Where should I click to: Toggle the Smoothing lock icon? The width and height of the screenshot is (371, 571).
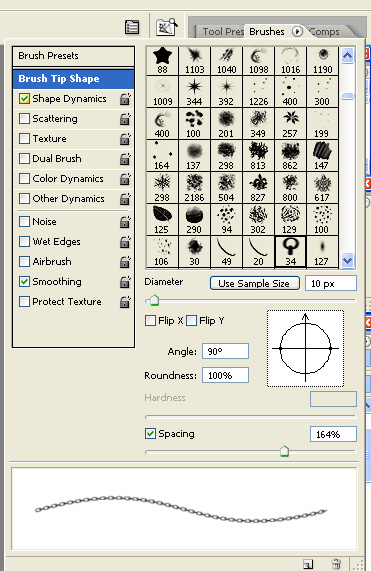(x=125, y=282)
